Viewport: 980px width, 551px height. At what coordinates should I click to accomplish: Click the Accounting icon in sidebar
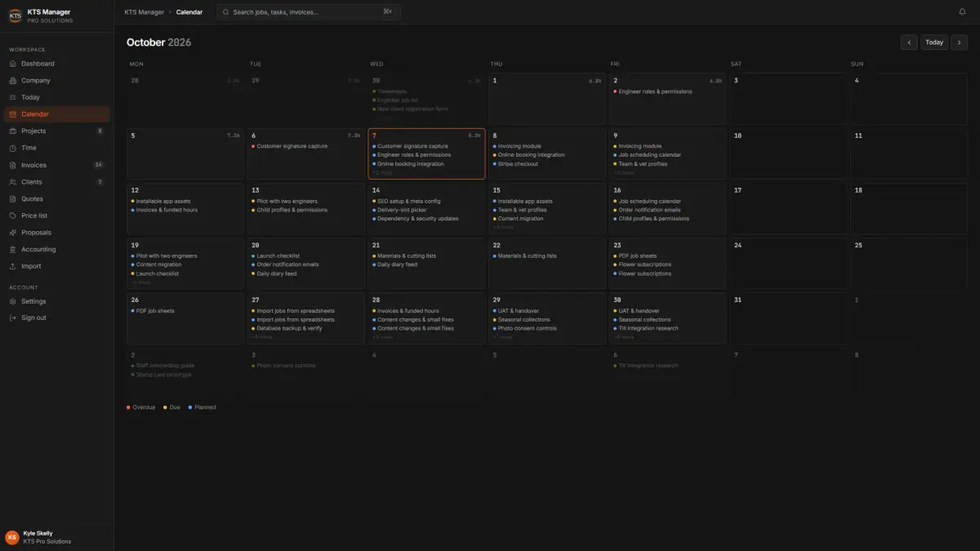point(13,250)
